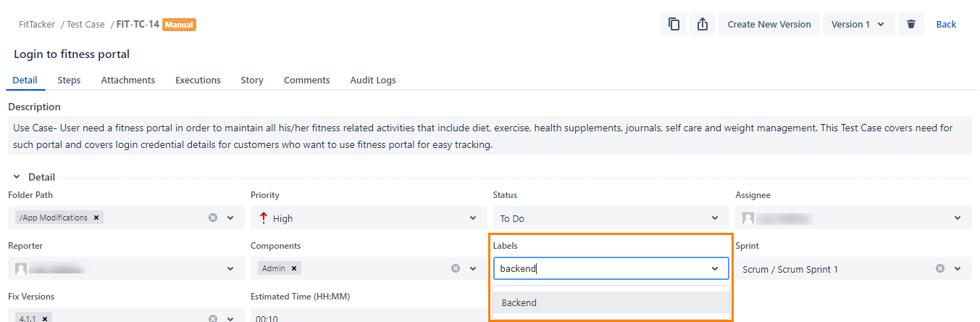Select the Backend label suggestion
Screen dimensions: 980x322
[611, 302]
